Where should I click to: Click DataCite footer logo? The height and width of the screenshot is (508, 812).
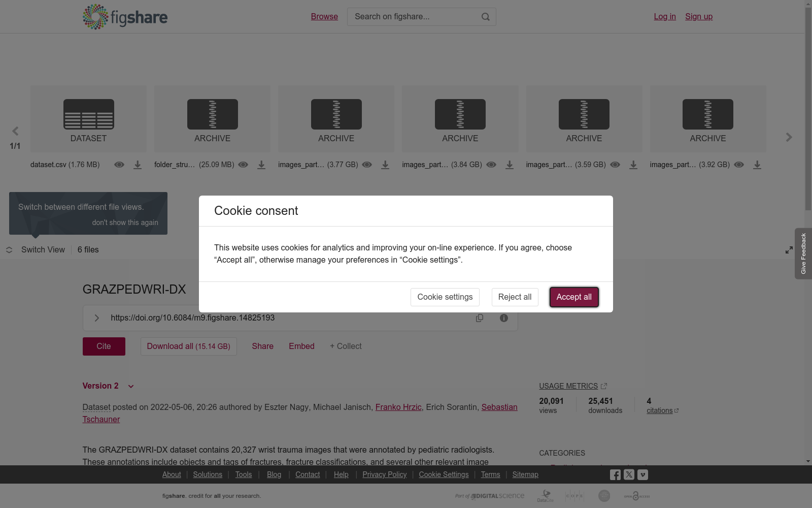[546, 496]
